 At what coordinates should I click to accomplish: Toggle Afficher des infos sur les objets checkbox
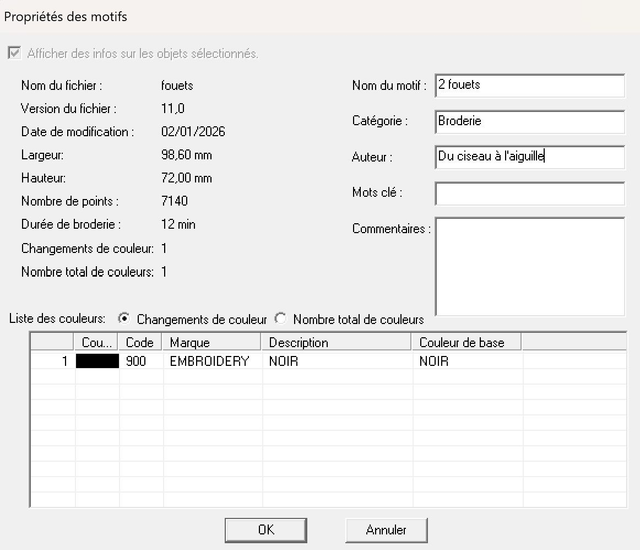point(14,54)
